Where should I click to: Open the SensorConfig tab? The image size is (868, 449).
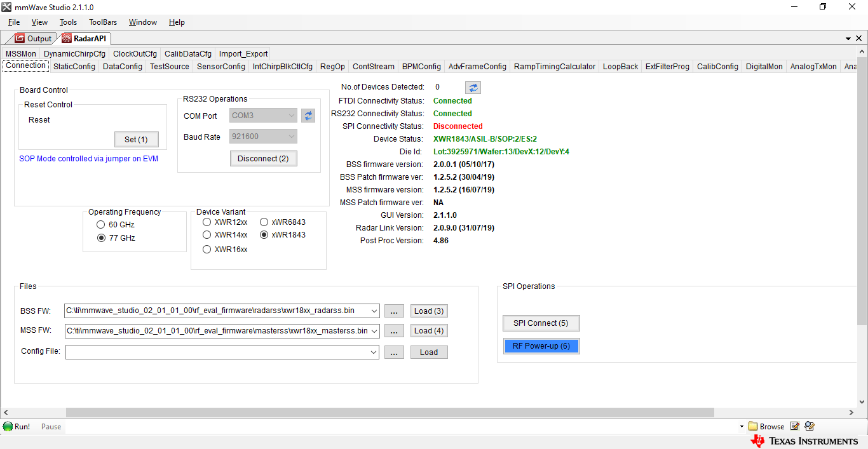click(220, 66)
